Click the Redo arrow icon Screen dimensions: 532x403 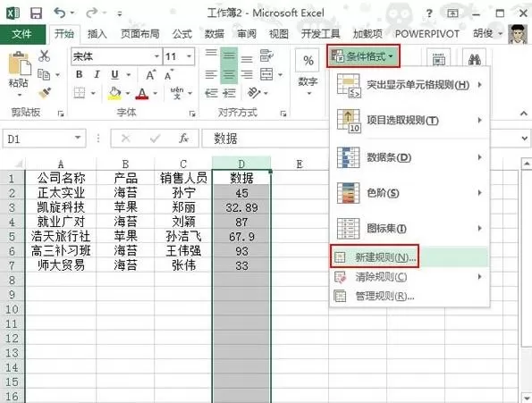[91, 13]
